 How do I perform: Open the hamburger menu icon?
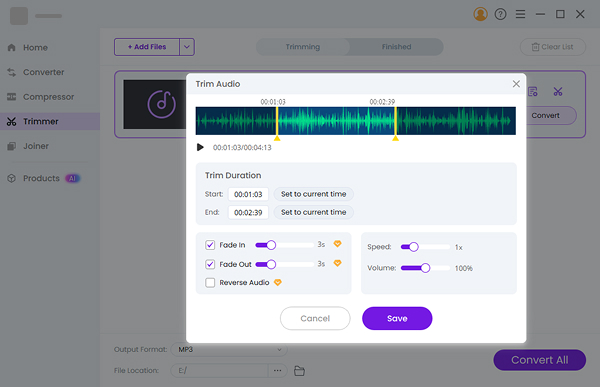coord(520,14)
